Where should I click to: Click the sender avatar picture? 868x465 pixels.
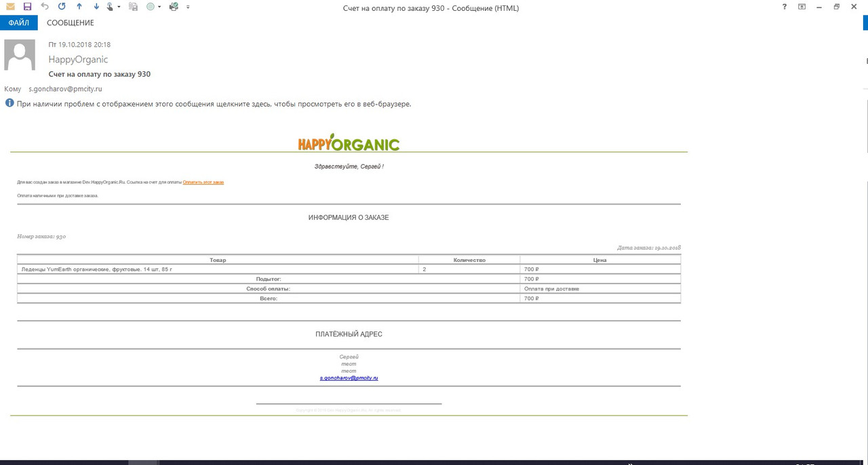[20, 55]
